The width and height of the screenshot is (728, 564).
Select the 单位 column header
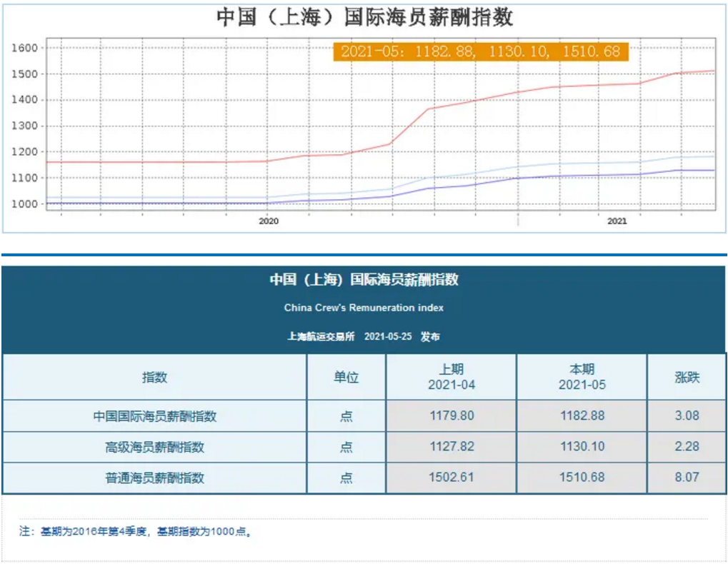[346, 377]
